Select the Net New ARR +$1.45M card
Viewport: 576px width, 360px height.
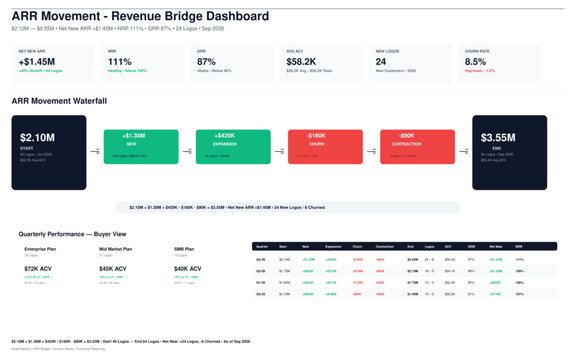53,63
